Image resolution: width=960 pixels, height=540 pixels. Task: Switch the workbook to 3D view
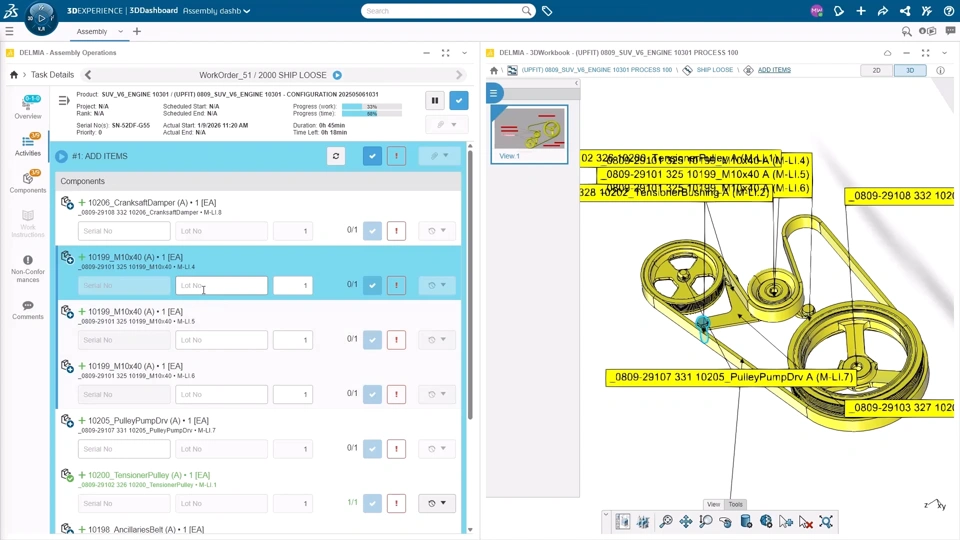pos(910,70)
